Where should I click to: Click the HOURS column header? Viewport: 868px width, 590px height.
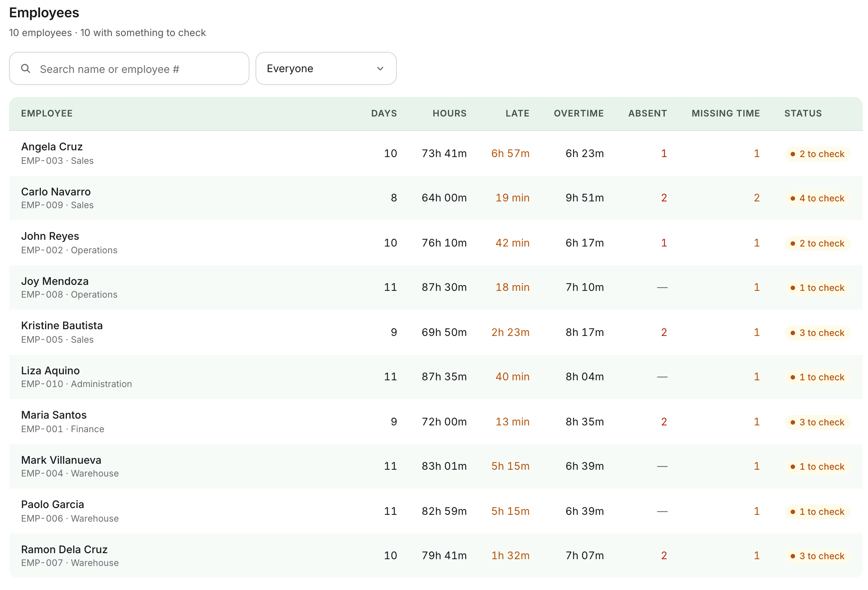coord(449,113)
